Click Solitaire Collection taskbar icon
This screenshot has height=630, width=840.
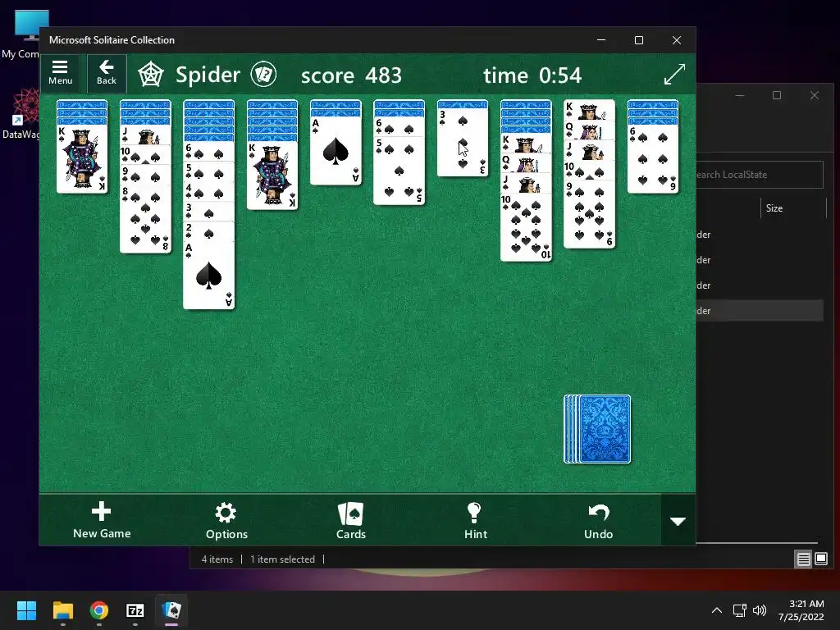[171, 610]
